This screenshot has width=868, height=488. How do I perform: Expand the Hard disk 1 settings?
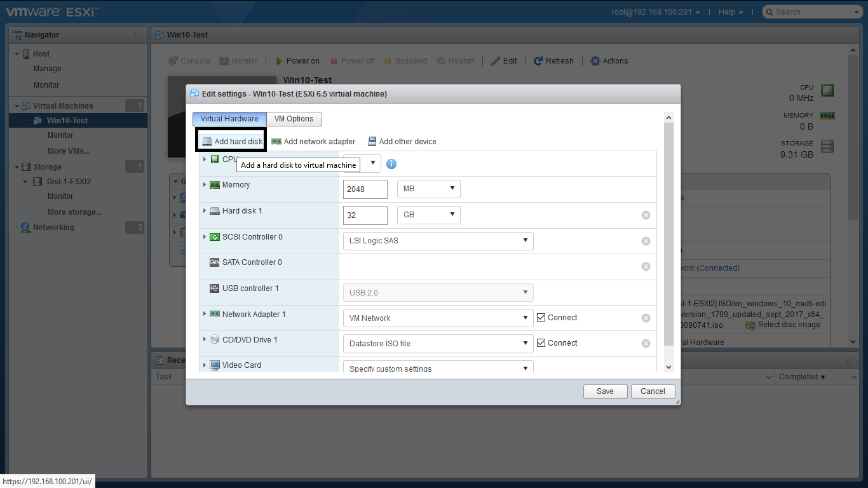click(x=205, y=211)
